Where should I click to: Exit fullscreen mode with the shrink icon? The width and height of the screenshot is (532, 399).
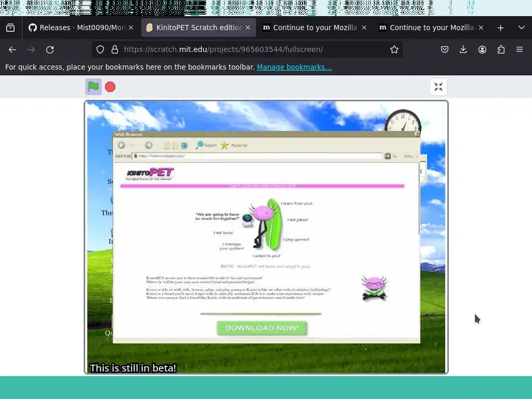point(438,87)
